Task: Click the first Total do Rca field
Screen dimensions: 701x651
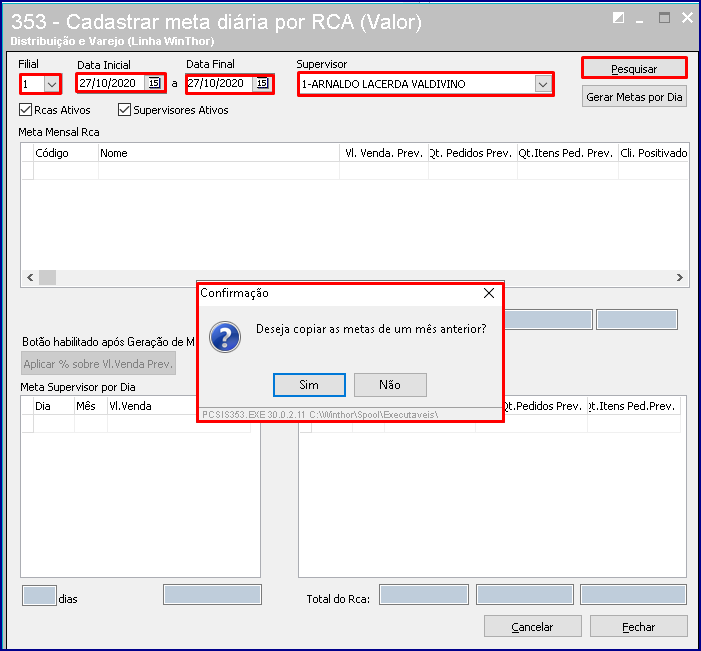Action: [424, 595]
